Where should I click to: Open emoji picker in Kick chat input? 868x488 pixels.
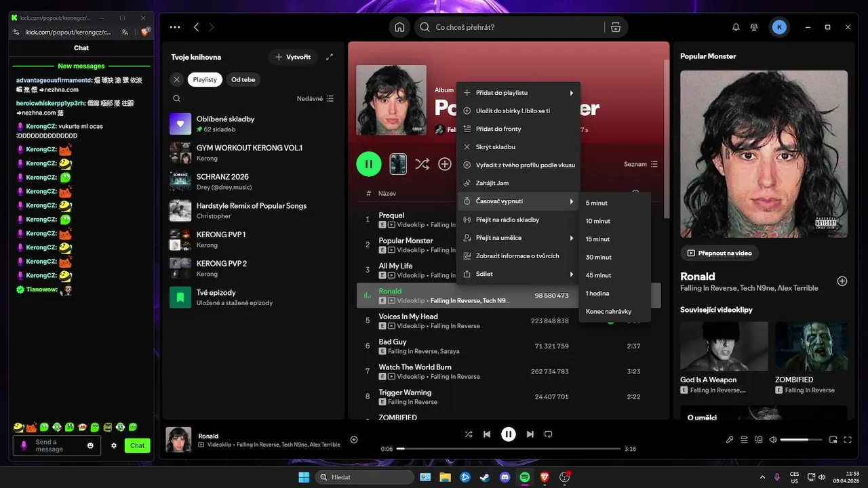pos(90,445)
